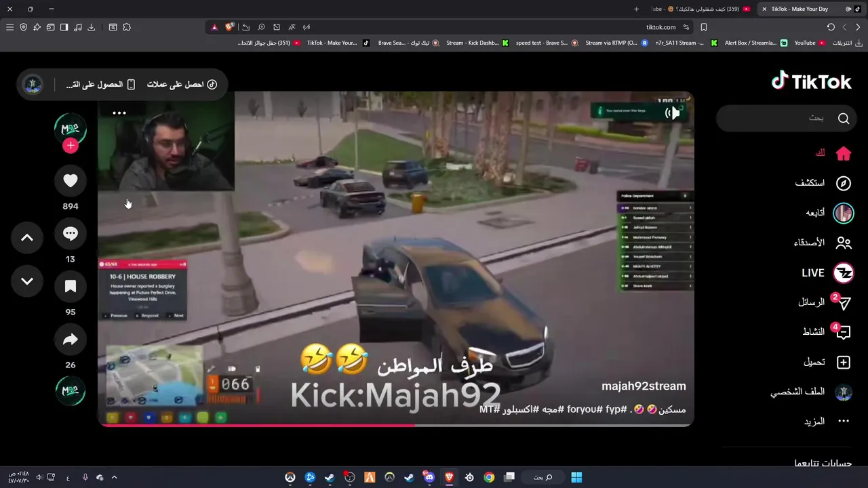Open the YouTube bookmark
This screenshot has height=488, width=868.
tap(810, 43)
